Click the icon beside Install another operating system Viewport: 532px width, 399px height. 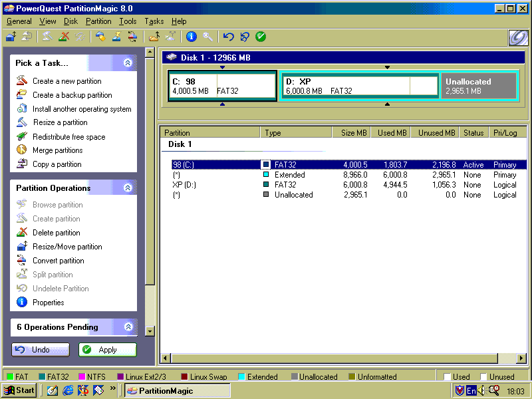(21, 109)
